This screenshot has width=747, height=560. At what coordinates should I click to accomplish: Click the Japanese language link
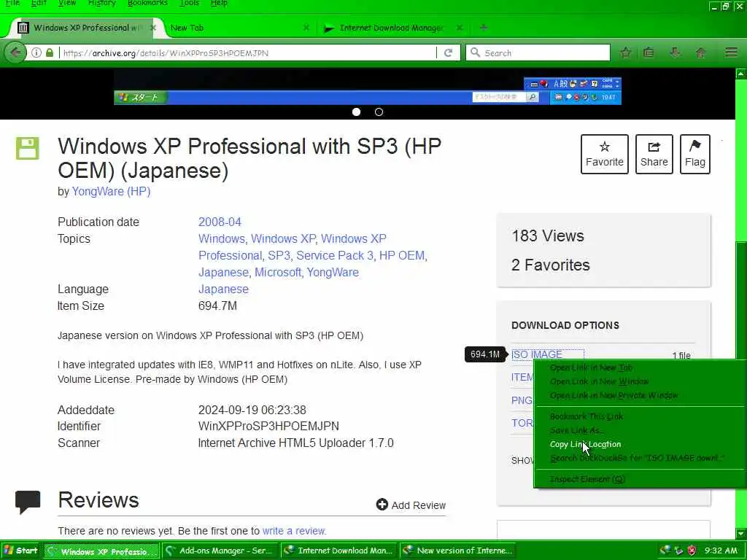point(223,289)
